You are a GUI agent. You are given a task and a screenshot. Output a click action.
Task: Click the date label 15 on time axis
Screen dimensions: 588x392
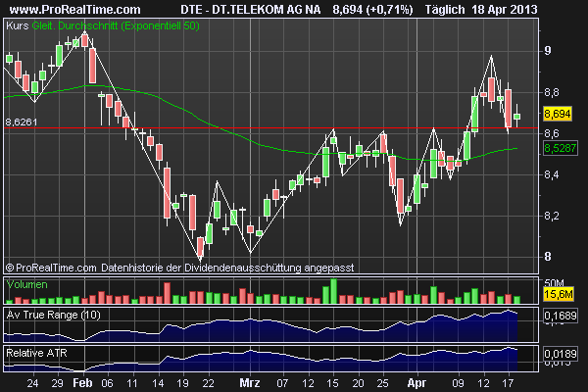[332, 383]
